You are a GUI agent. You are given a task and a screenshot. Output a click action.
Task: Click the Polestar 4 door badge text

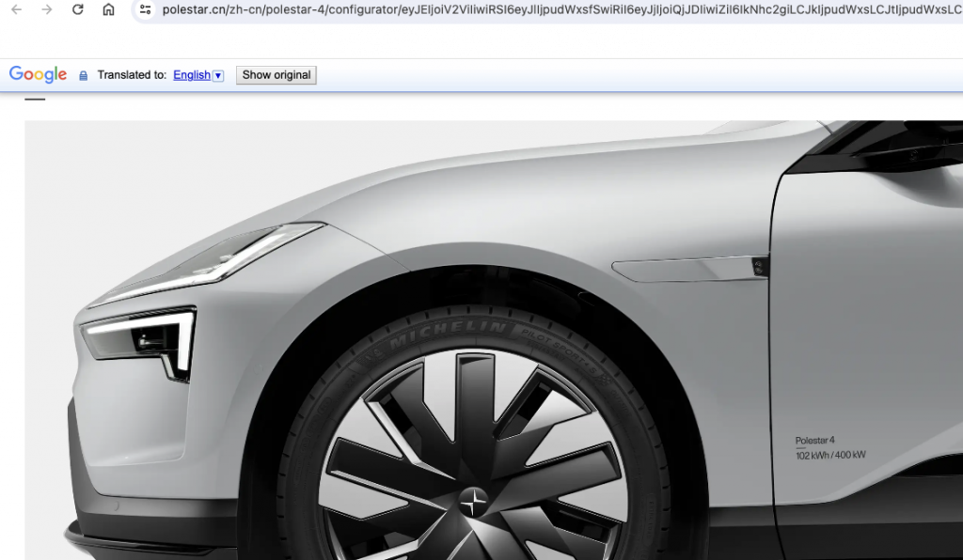[x=814, y=441]
